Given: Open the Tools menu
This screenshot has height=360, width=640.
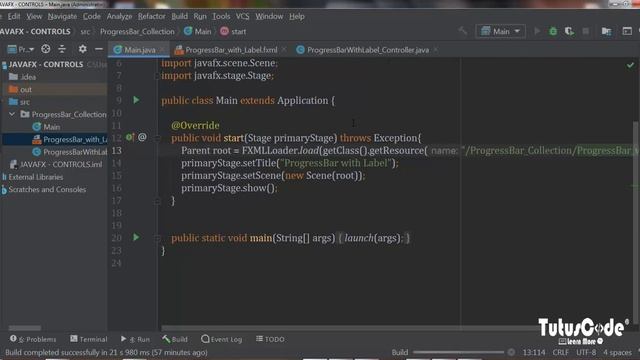Looking at the screenshot, I should [221, 16].
